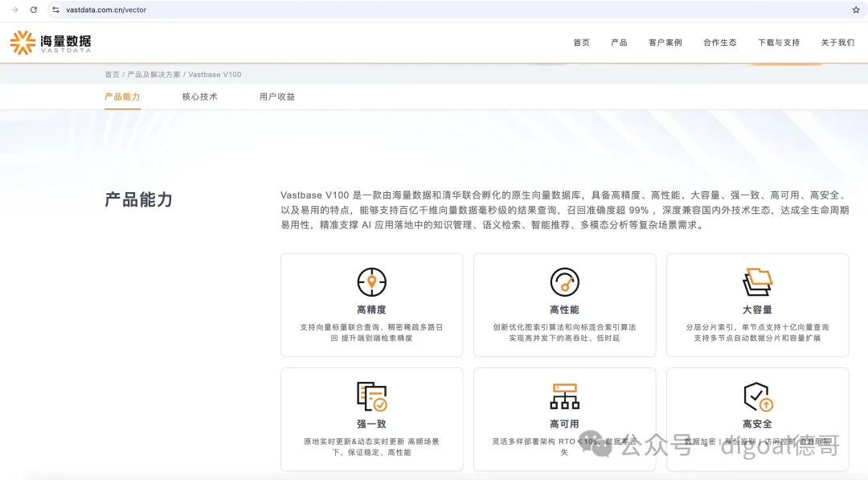Click the 创新优化图索引算法 description text
Screen dimensions: 868x480
pos(564,333)
